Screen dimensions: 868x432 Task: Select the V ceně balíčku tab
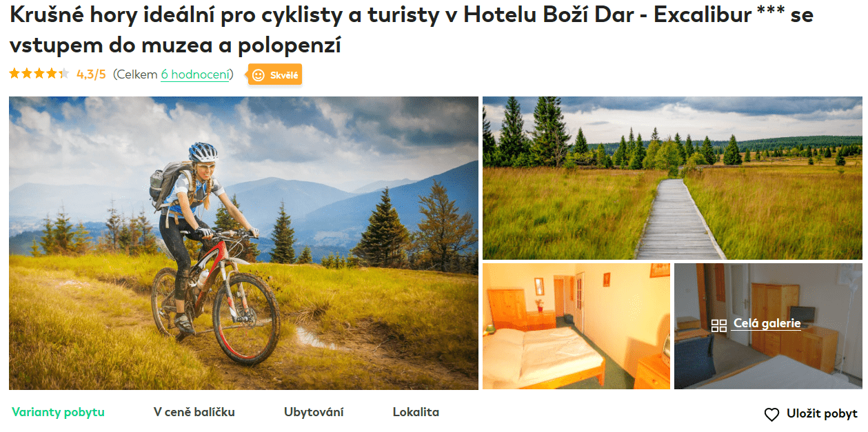[194, 412]
